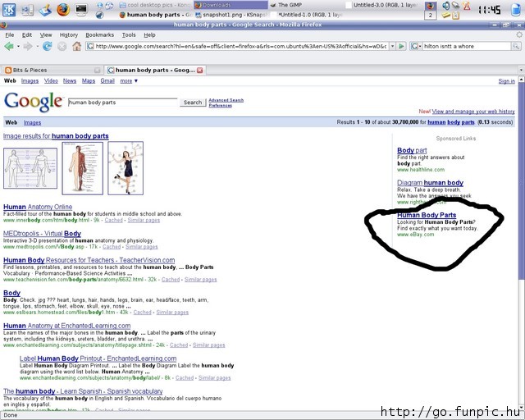Screen dimensions: 525x420
Task: Open the Edit menu
Action: tap(27, 34)
